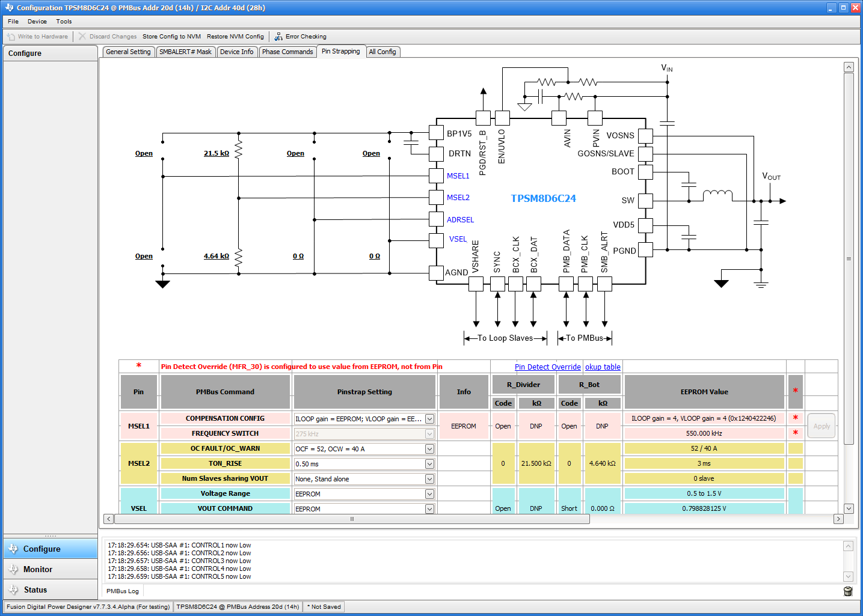Click the Write to Hardware toolbar icon
The height and width of the screenshot is (616, 863).
[10, 36]
